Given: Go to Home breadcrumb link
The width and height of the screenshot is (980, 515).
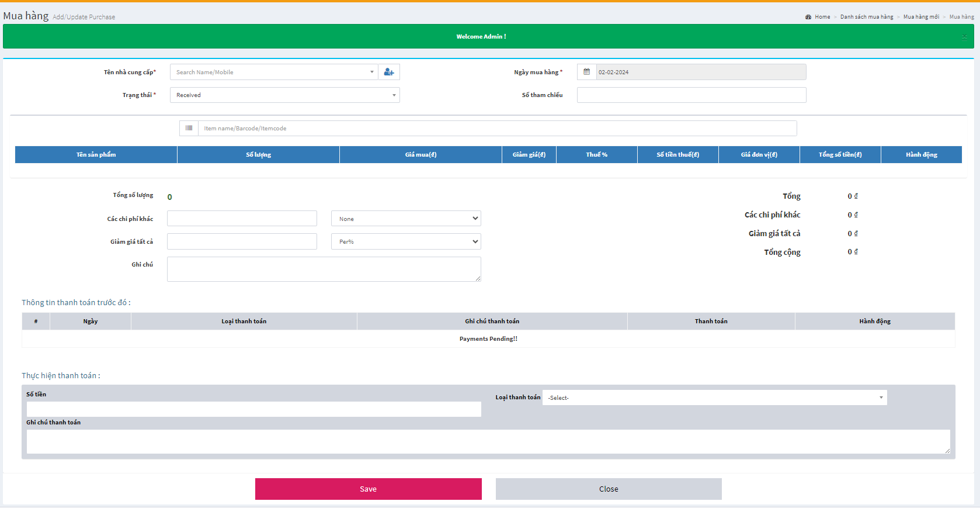Looking at the screenshot, I should pos(822,17).
